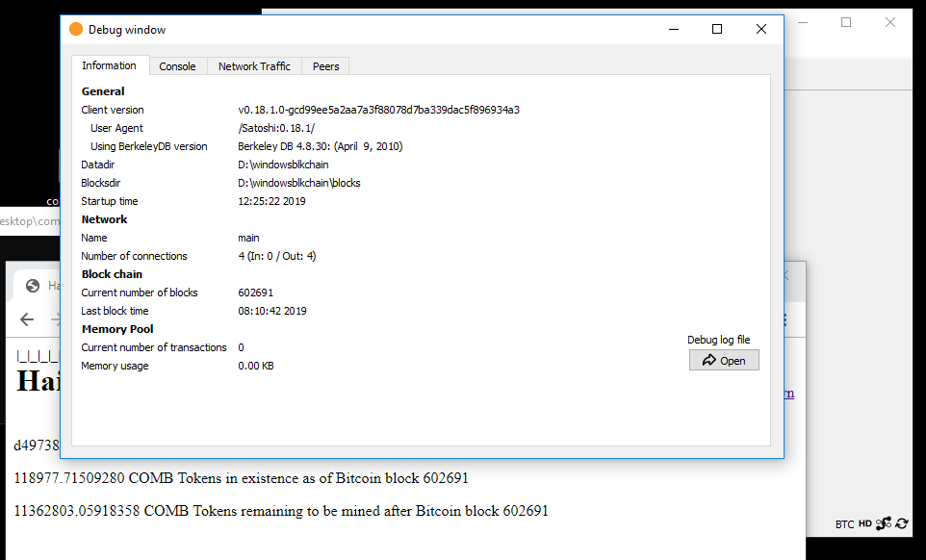The width and height of the screenshot is (926, 560).
Task: Switch to the Information tab
Action: [x=110, y=65]
